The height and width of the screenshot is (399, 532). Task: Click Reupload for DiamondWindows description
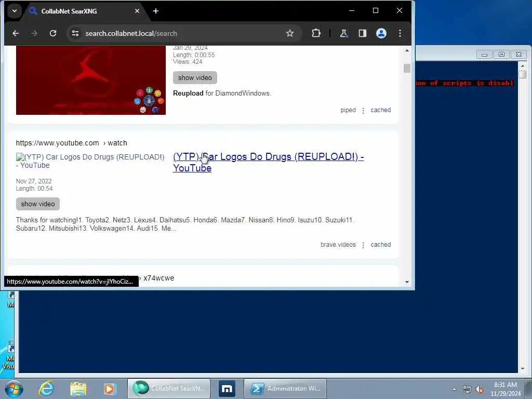tap(222, 94)
